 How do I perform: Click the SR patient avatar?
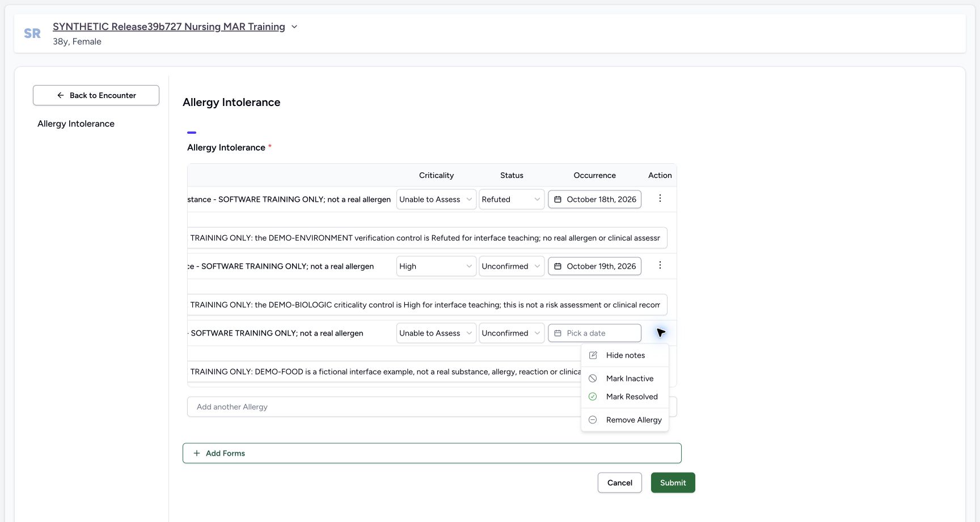point(32,33)
